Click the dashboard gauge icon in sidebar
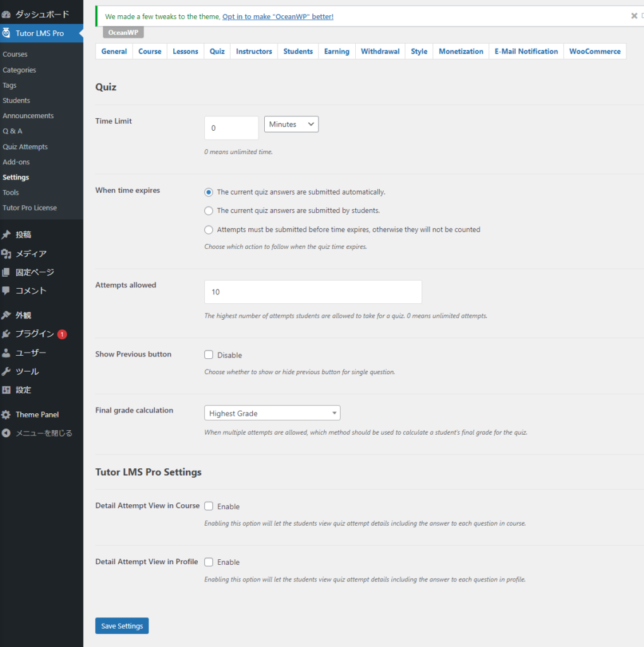644x647 pixels. pyautogui.click(x=6, y=14)
